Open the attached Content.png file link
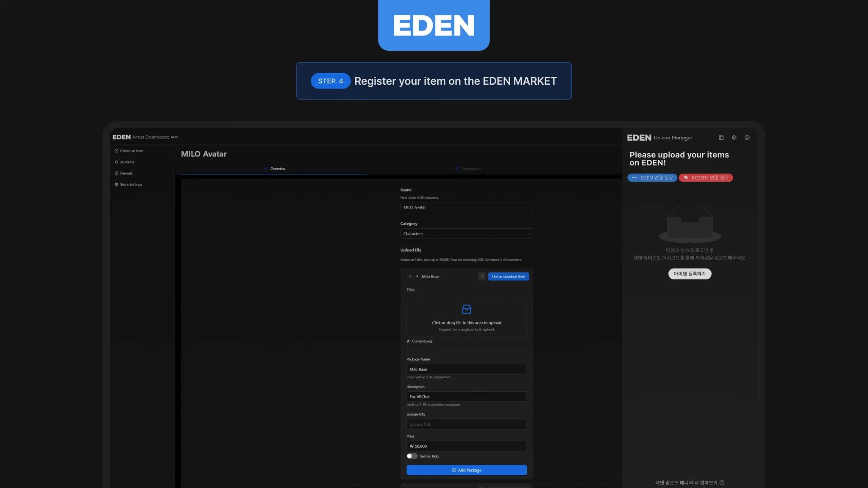This screenshot has height=488, width=868. (422, 341)
